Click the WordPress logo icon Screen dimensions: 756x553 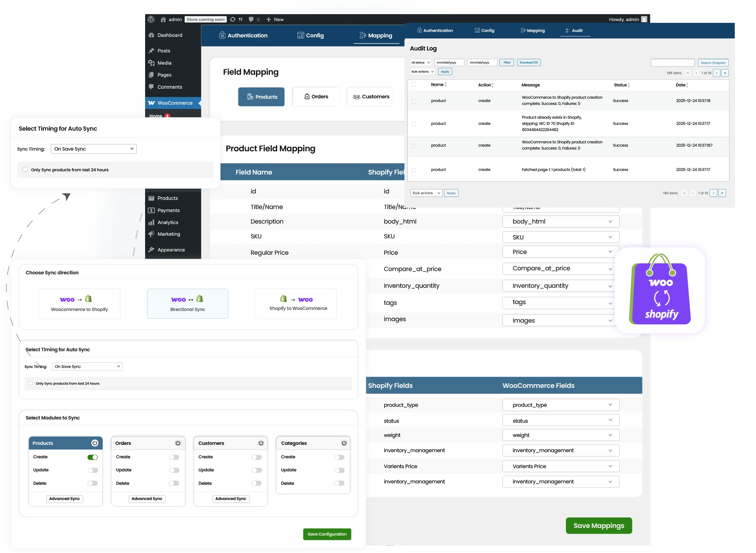151,19
